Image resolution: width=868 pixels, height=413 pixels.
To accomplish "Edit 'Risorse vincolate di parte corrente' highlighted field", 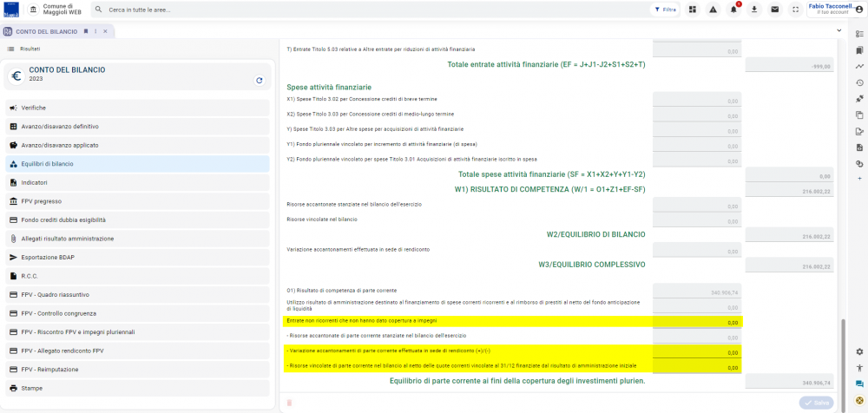I will click(697, 367).
